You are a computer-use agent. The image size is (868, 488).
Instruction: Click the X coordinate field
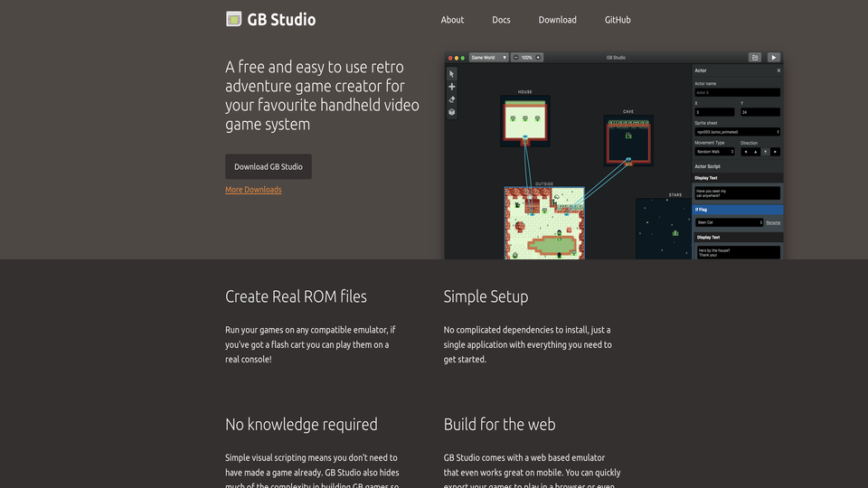(x=714, y=112)
